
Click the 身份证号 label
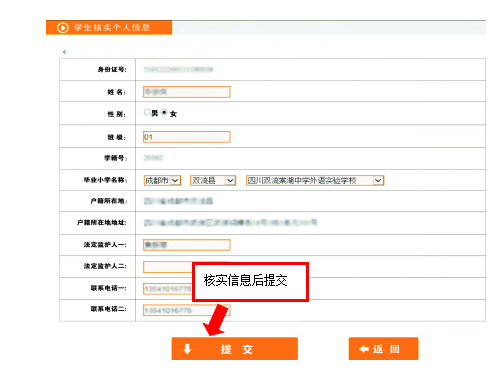112,69
